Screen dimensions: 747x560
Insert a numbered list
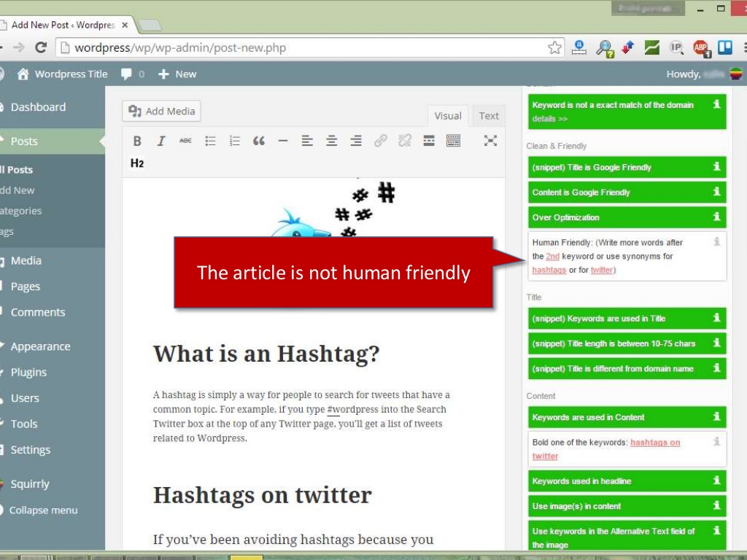(234, 141)
